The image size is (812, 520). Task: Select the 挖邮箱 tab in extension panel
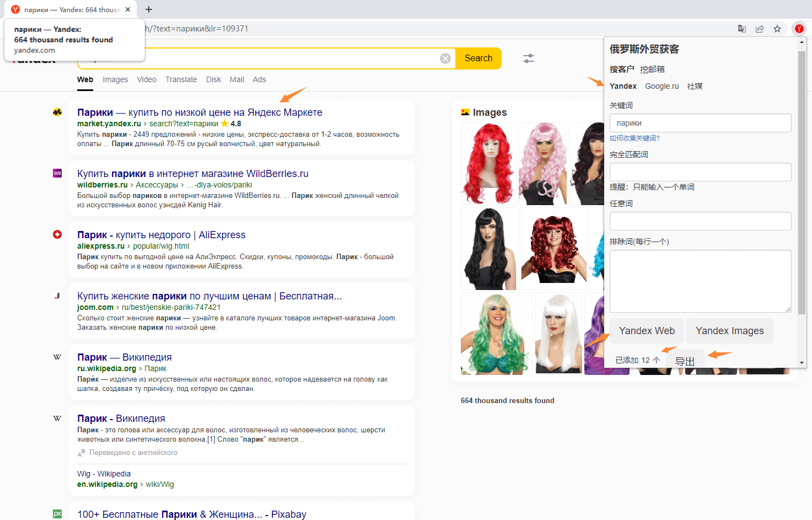pyautogui.click(x=652, y=69)
